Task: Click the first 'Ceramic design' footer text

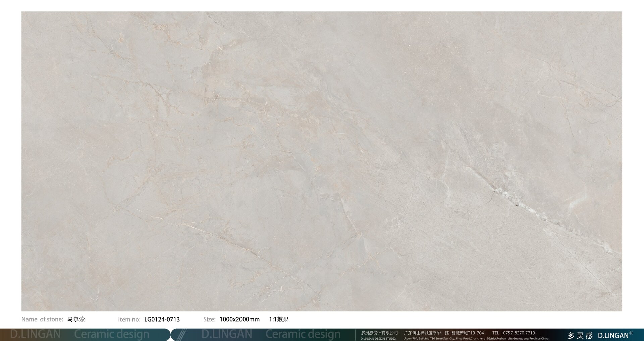Action: (x=111, y=334)
